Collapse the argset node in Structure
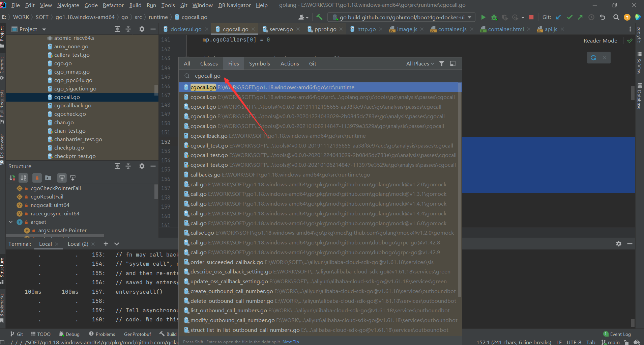 11,222
